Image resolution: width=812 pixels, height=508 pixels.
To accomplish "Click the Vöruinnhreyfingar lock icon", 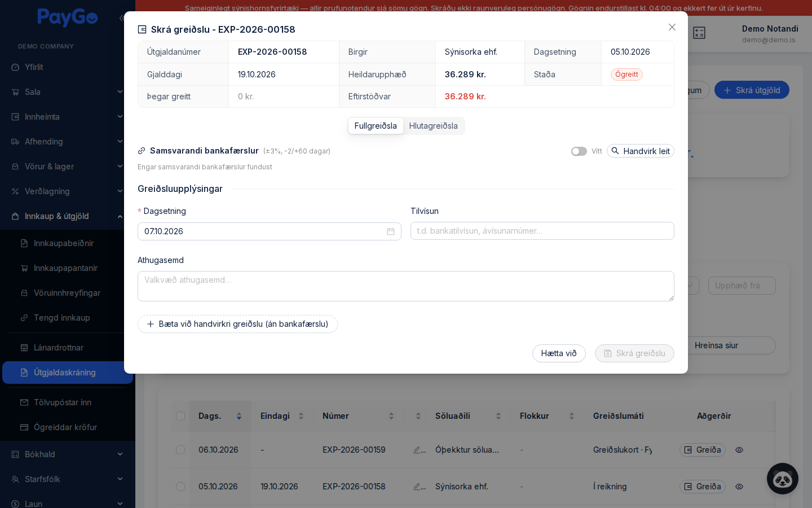I will pos(24,293).
